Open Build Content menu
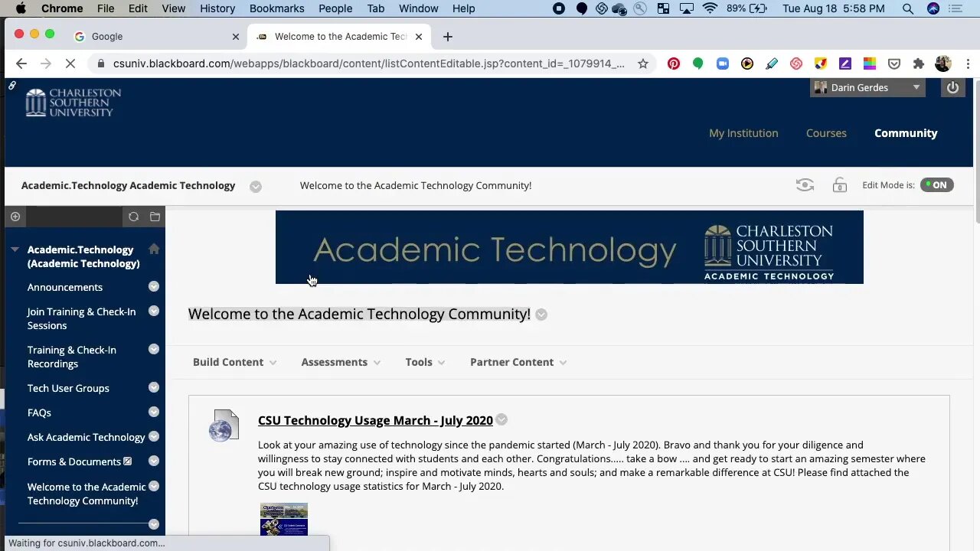Image resolution: width=980 pixels, height=551 pixels. [x=234, y=362]
